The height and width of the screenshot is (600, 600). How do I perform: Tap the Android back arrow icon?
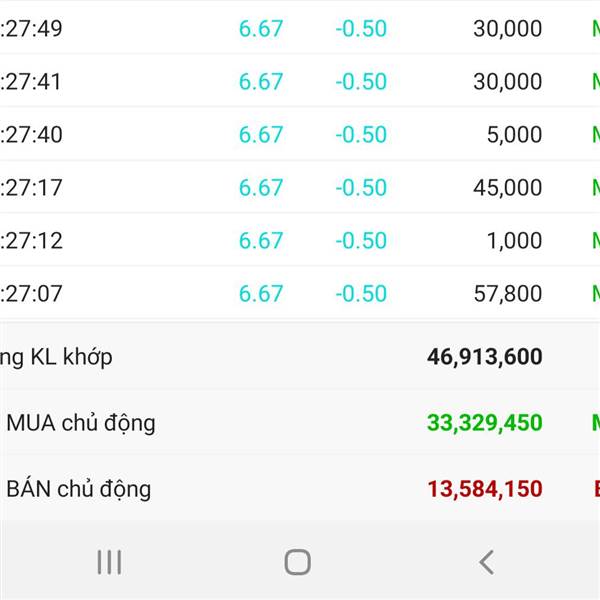pos(486,562)
